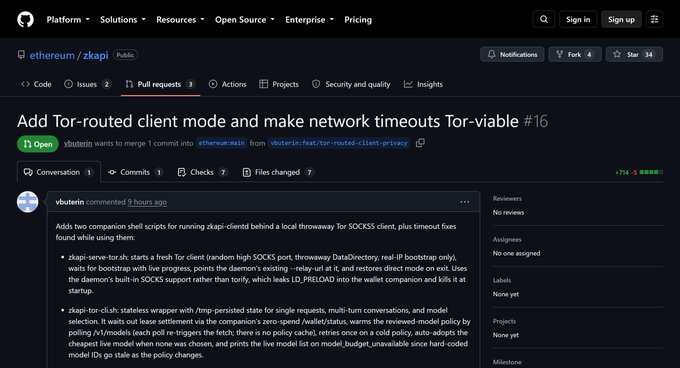Open the Pricing page link
Image resolution: width=680 pixels, height=368 pixels.
tap(358, 20)
